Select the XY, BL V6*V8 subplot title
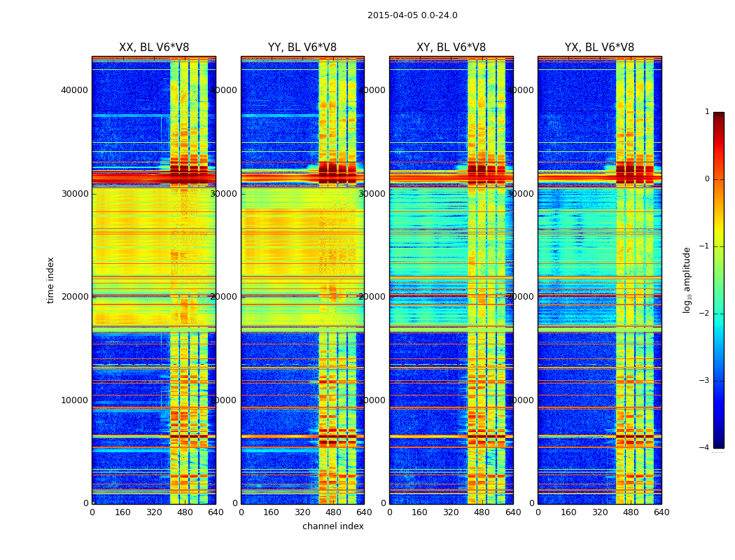Viewport: 735px width, 560px height. pos(451,48)
